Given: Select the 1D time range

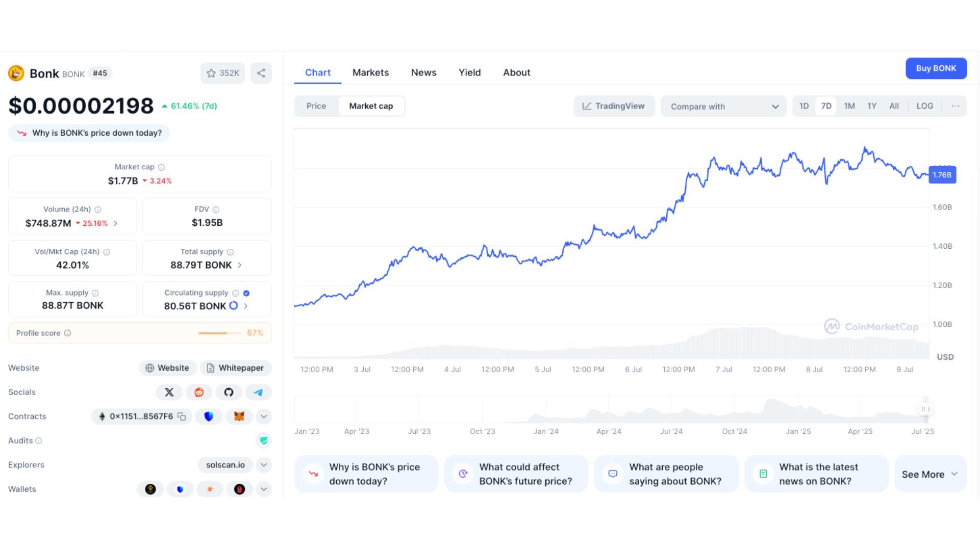Looking at the screenshot, I should (804, 106).
